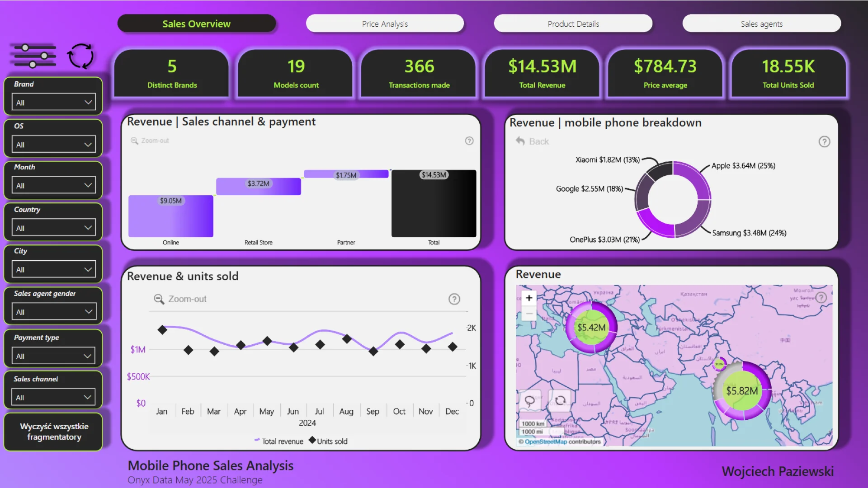The width and height of the screenshot is (868, 488).
Task: Click help icon in phone breakdown chart
Action: tap(824, 142)
